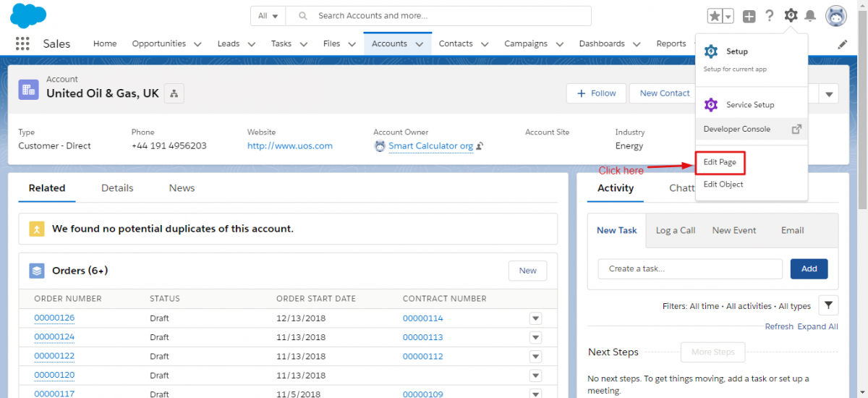The image size is (868, 398).
Task: Click the user avatar profile icon
Action: point(836,16)
